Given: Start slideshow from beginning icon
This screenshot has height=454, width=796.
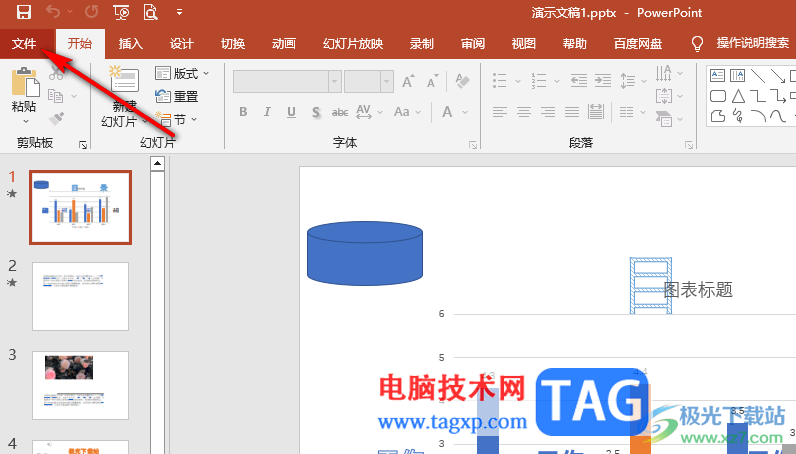Looking at the screenshot, I should coord(121,12).
